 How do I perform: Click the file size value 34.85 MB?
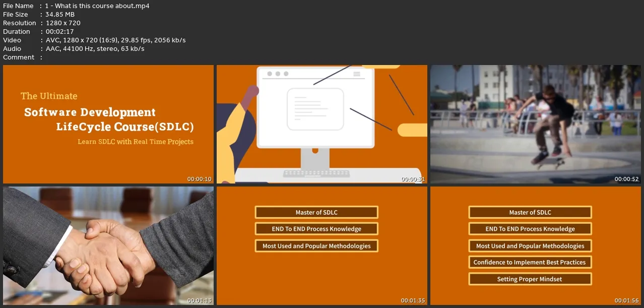[x=60, y=15]
